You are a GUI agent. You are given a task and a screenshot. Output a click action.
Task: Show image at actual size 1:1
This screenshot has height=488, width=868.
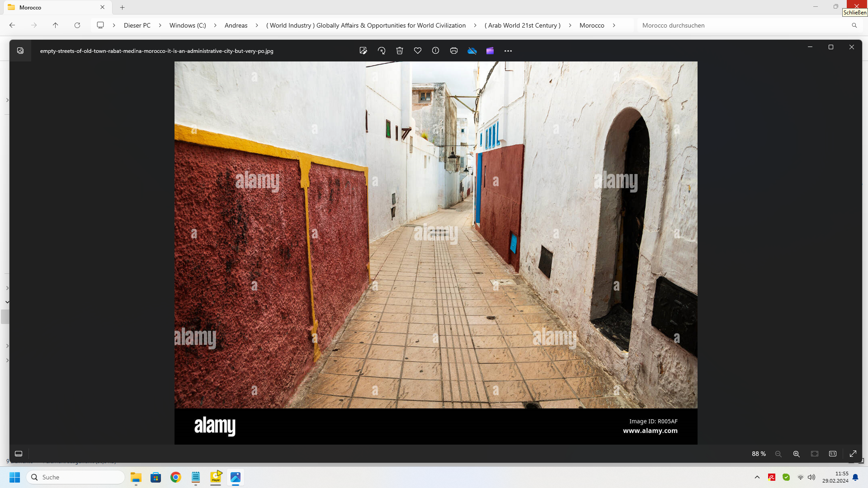click(x=833, y=454)
